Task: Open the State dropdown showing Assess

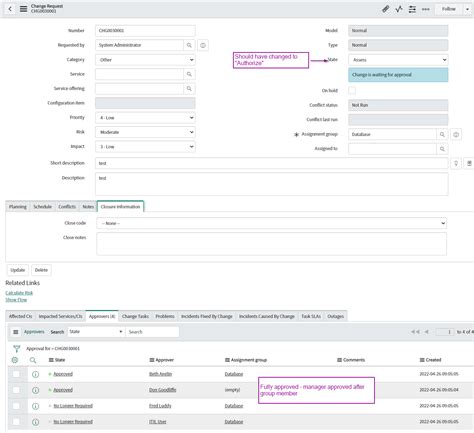Action: [398, 60]
